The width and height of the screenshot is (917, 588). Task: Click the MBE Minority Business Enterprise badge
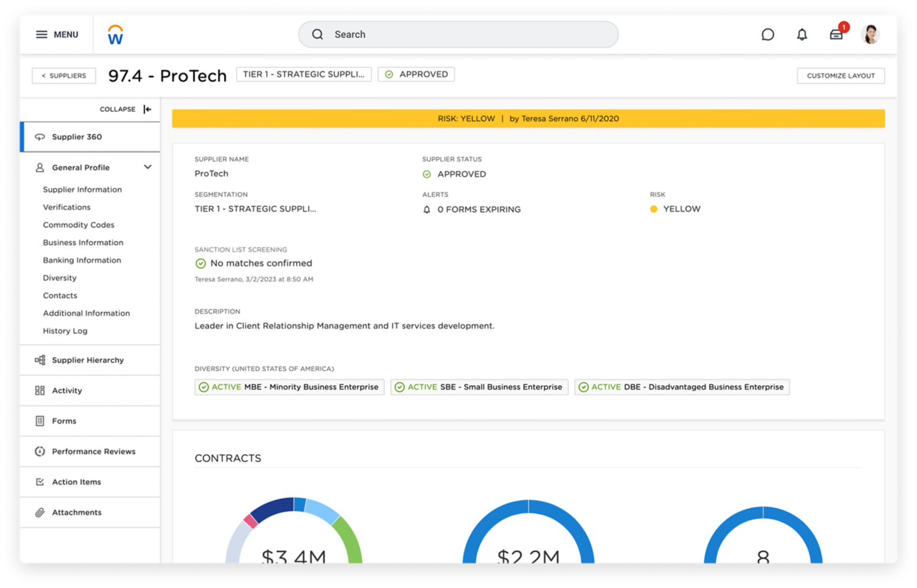point(289,388)
